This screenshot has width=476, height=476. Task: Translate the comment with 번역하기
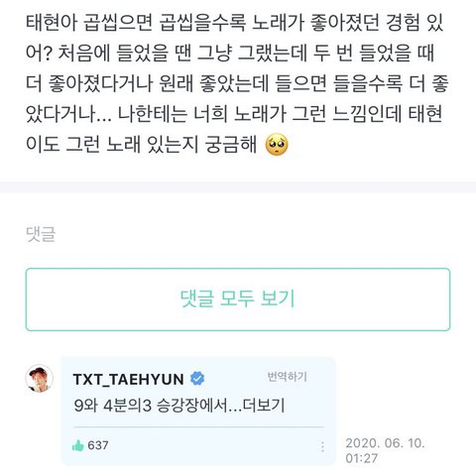point(287,377)
